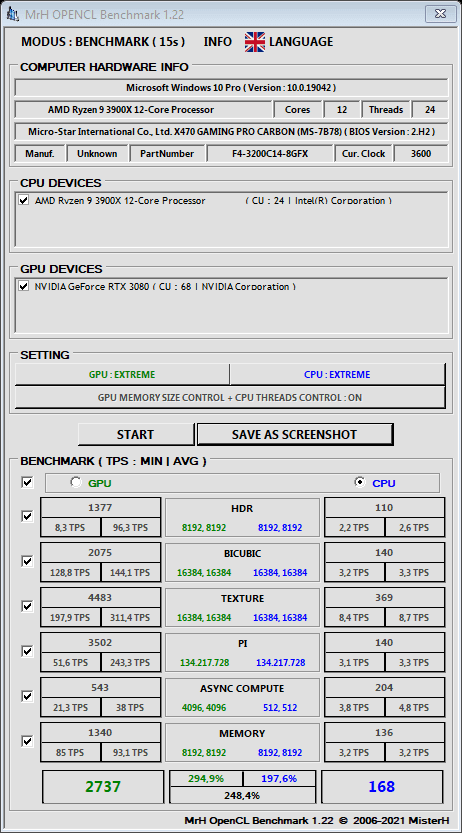Screen dimensions: 462x833
Task: Click SAVE AS SCREENSHOT button
Action: 295,435
